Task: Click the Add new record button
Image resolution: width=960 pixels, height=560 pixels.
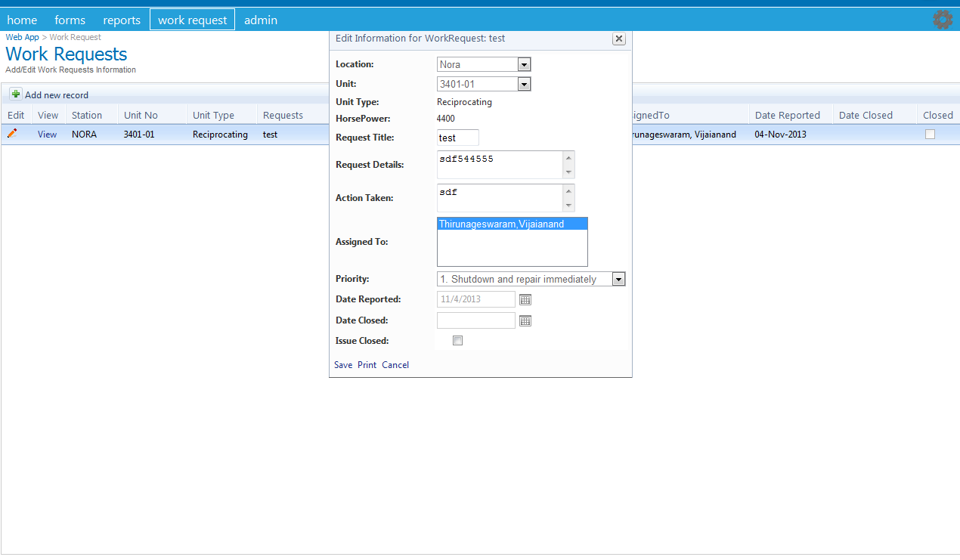Action: pyautogui.click(x=49, y=94)
